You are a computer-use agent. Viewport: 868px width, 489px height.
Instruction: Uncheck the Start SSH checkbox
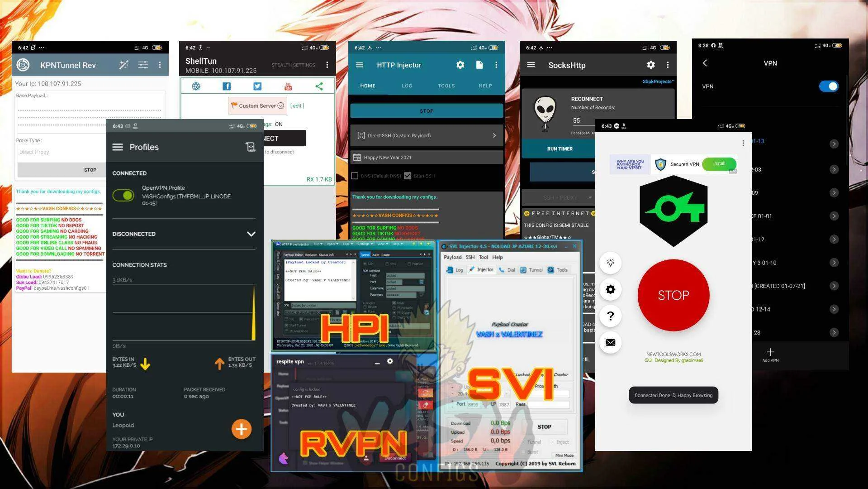coord(408,176)
